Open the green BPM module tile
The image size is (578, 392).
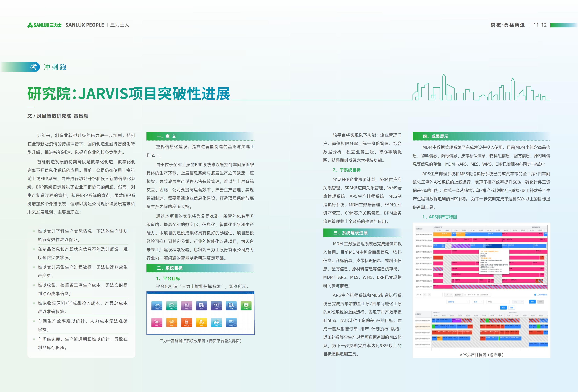click(x=246, y=306)
